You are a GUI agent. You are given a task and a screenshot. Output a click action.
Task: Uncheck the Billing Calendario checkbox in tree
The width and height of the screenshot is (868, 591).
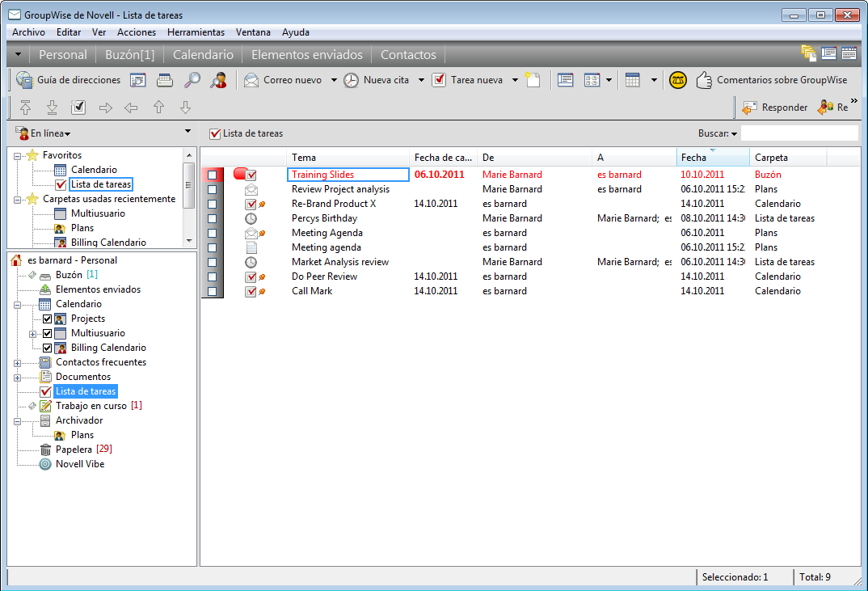pos(47,348)
